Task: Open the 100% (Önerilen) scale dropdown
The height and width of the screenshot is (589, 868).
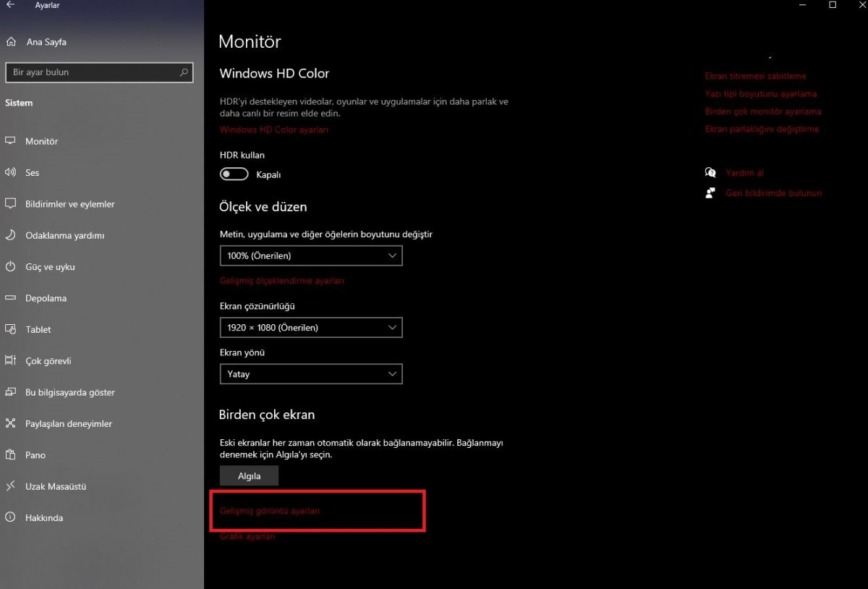Action: 311,255
